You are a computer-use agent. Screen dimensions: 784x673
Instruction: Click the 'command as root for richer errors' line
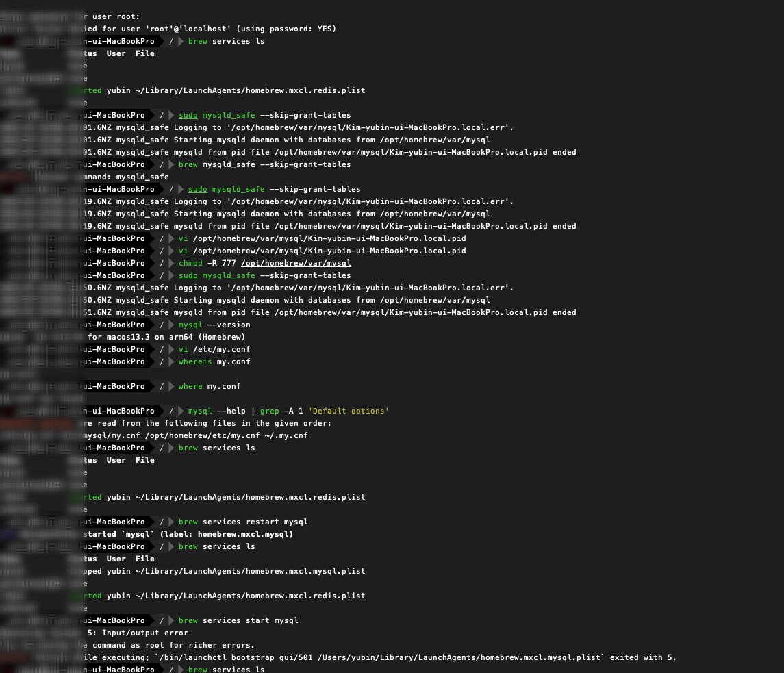[x=168, y=645]
